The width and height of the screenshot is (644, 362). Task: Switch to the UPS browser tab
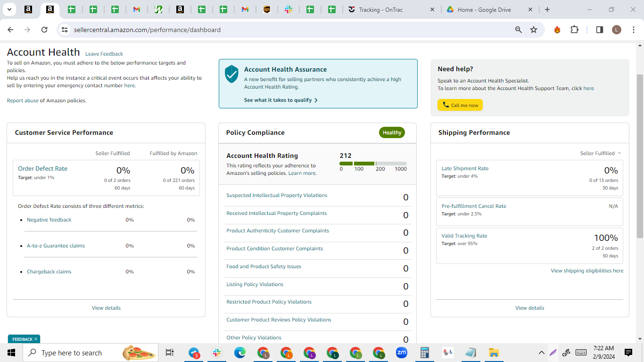pos(267,9)
